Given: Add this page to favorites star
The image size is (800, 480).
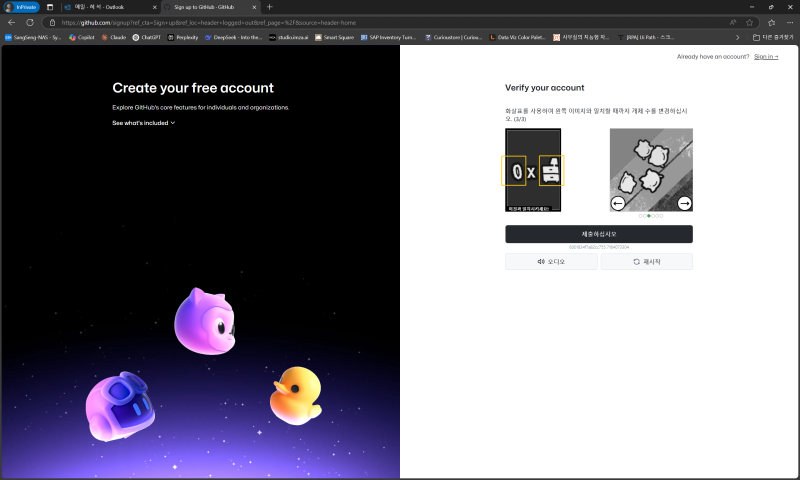Looking at the screenshot, I should coord(749,22).
